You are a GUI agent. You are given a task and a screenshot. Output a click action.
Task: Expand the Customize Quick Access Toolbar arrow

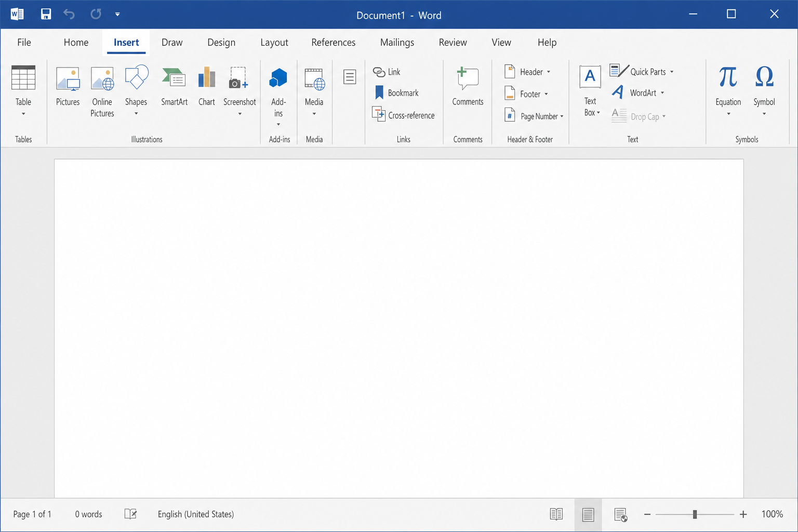[x=117, y=15]
